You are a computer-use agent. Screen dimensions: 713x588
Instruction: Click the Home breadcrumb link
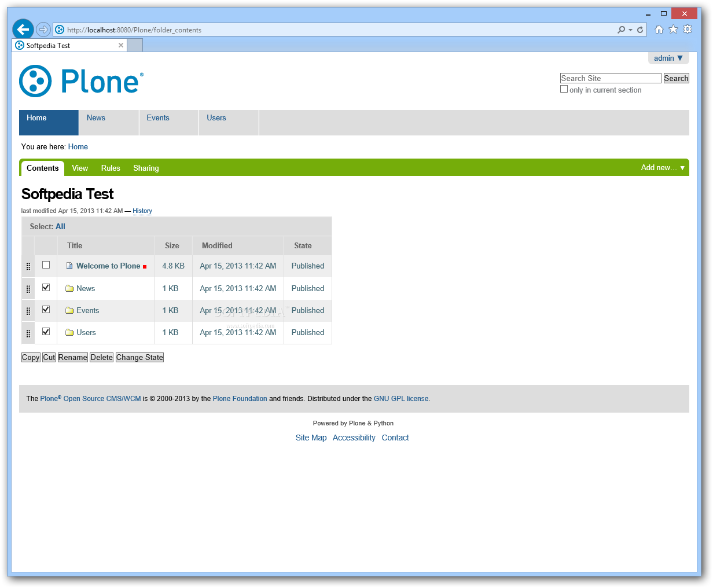(x=78, y=146)
